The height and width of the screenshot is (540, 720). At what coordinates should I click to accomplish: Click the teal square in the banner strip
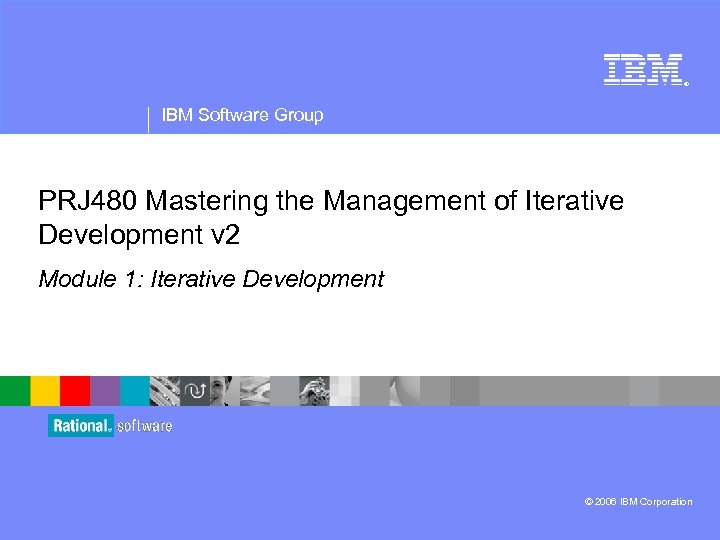135,391
